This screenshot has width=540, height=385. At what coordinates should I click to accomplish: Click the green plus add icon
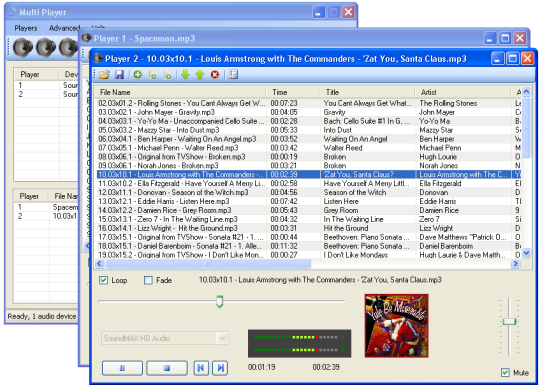138,74
